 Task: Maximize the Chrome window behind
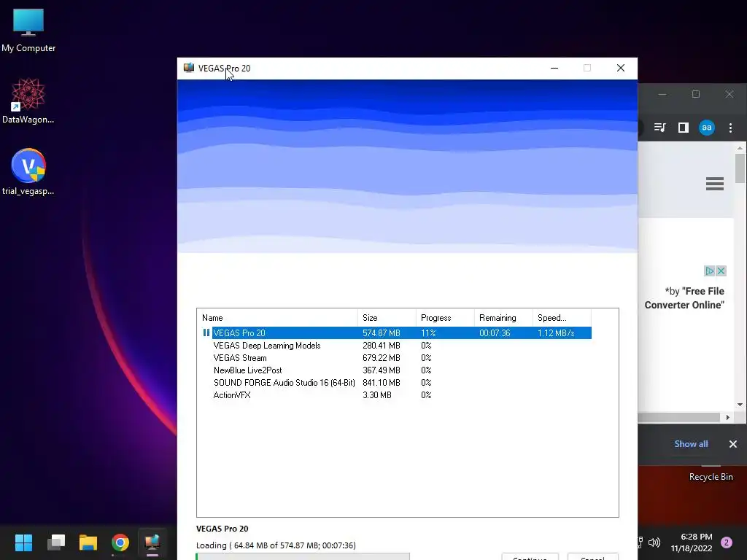click(695, 94)
